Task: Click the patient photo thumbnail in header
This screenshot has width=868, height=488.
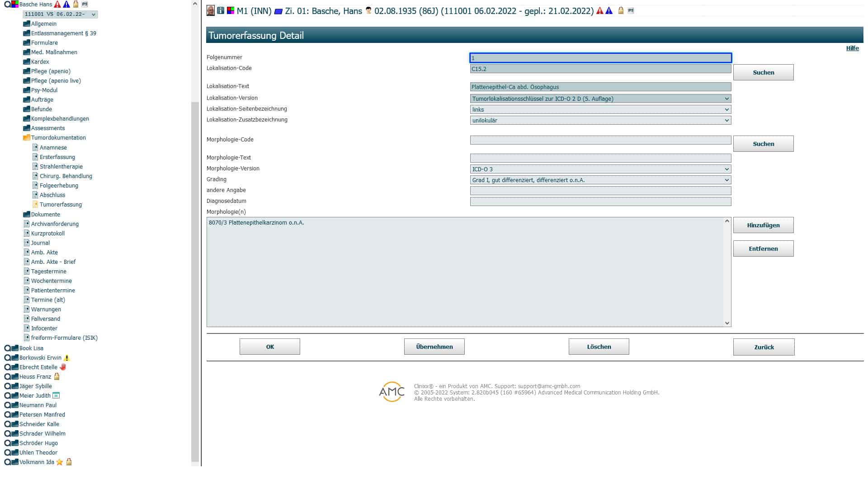Action: pos(211,10)
